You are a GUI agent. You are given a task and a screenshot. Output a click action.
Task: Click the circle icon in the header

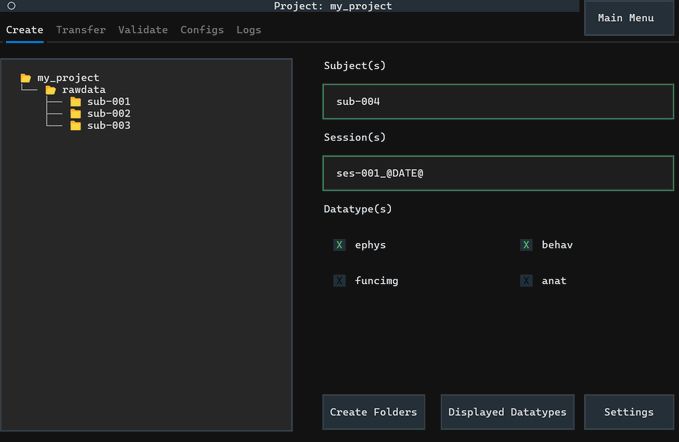tap(11, 6)
